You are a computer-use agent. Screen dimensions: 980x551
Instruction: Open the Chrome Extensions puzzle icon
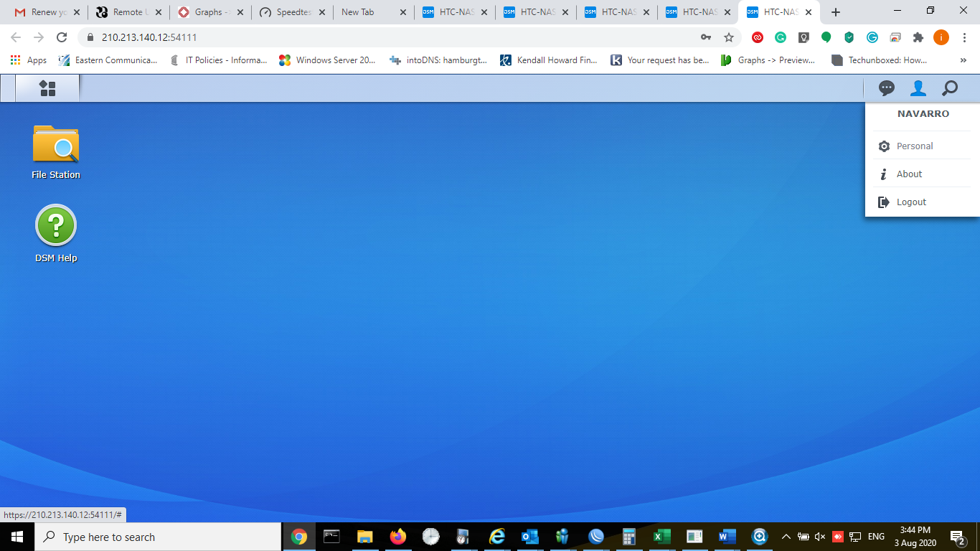918,37
